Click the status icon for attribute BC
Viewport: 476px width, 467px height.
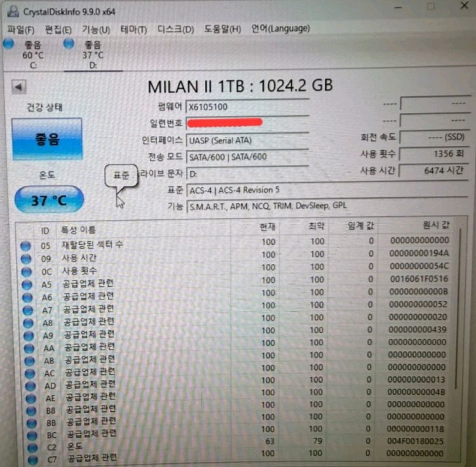coord(32,435)
